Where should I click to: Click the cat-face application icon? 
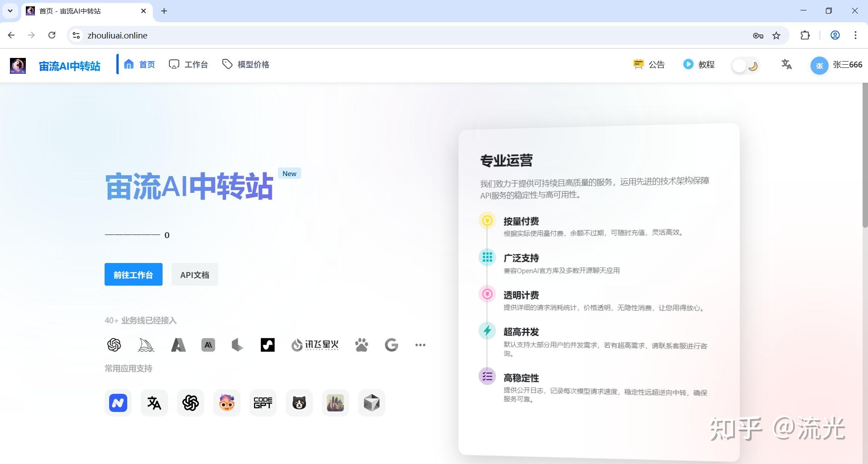299,402
